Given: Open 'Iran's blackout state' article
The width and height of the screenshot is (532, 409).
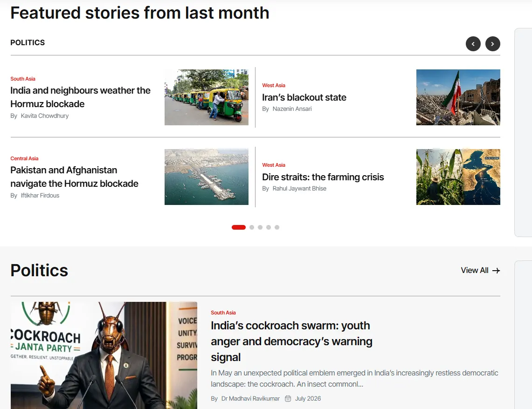Looking at the screenshot, I should click(304, 97).
